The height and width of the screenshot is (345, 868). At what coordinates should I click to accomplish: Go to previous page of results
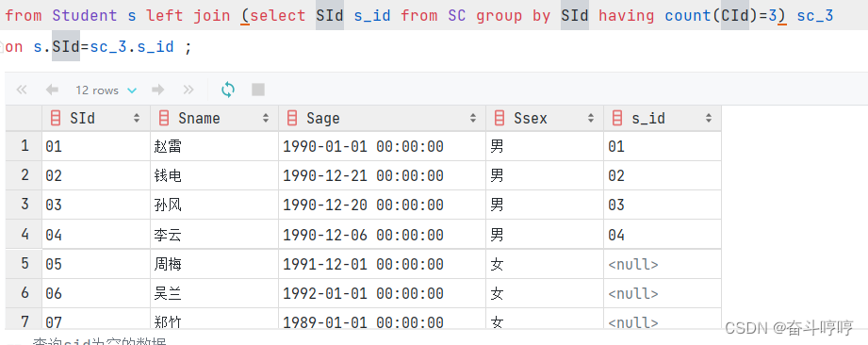[x=52, y=90]
